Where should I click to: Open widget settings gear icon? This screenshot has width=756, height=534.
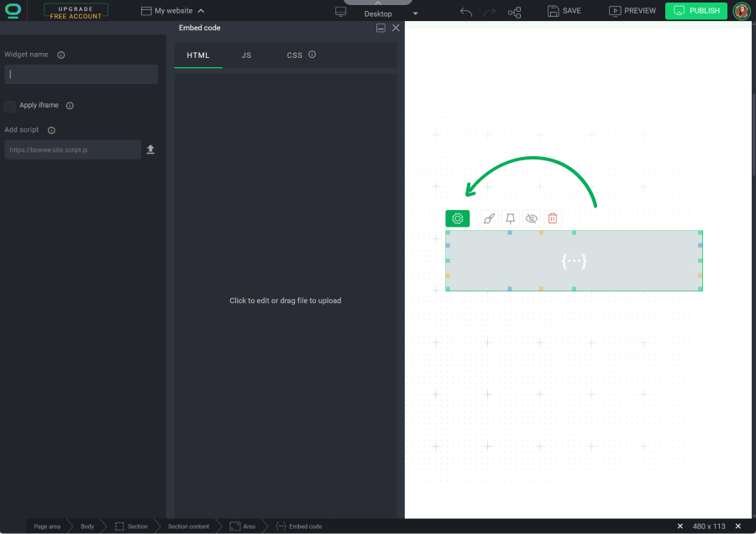pyautogui.click(x=458, y=218)
